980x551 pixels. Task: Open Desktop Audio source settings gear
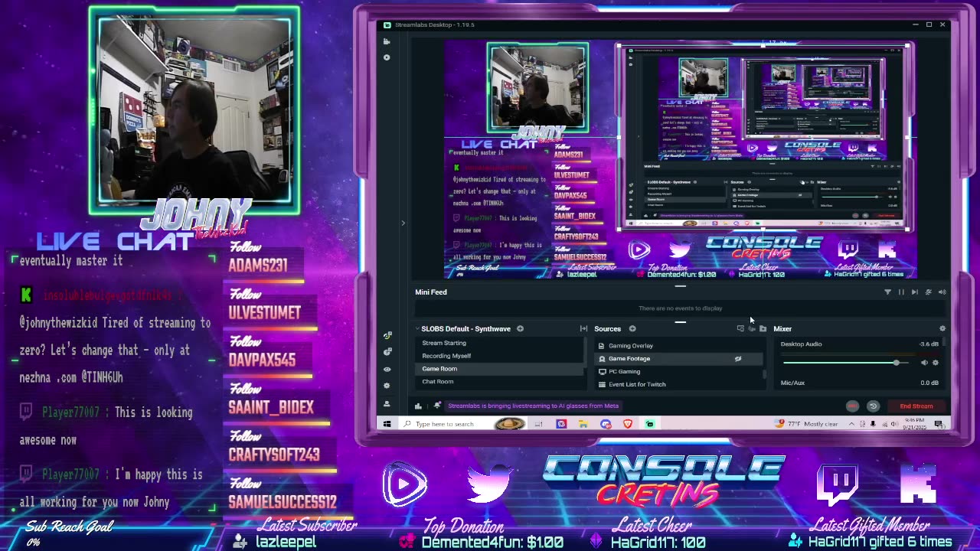click(x=936, y=363)
